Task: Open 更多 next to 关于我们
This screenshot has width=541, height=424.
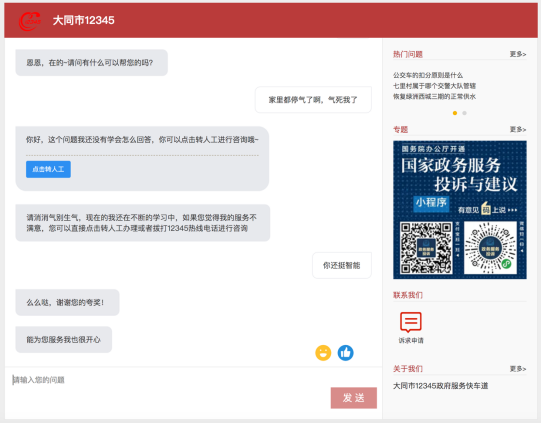Action: (x=518, y=369)
